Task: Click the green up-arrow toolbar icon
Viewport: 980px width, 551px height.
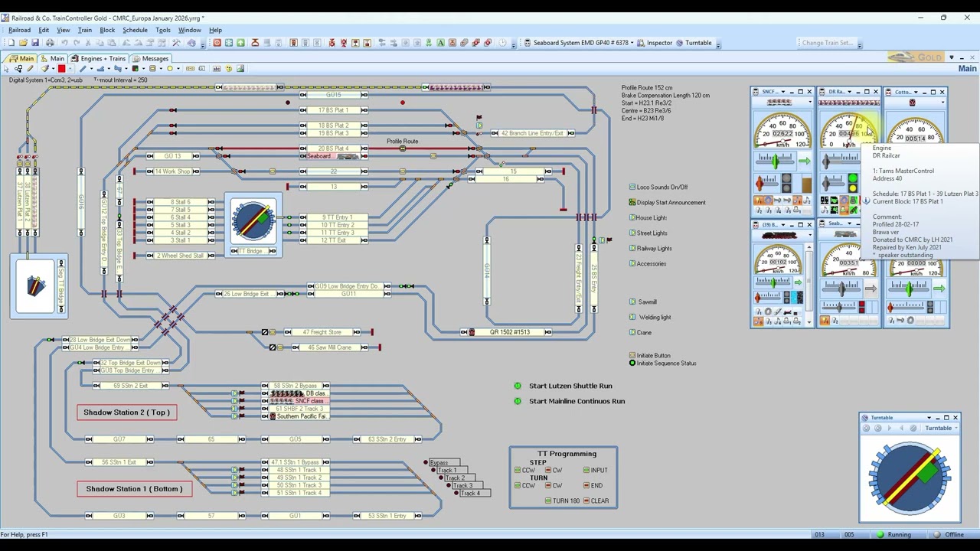Action: [240, 43]
